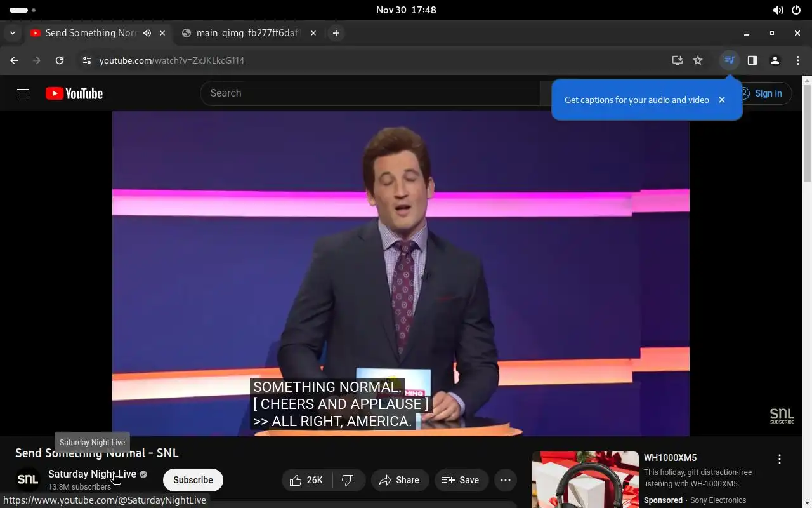Pause the video by clicking the player

point(401,274)
